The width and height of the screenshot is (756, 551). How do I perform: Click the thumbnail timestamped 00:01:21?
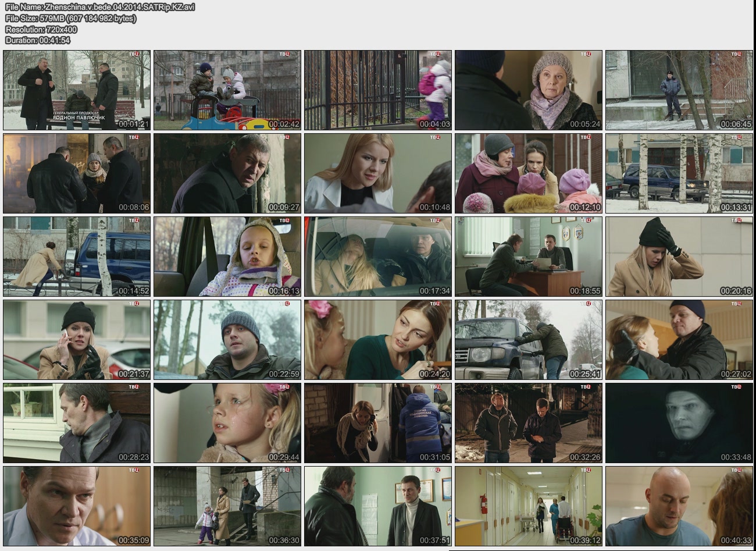[x=77, y=90]
